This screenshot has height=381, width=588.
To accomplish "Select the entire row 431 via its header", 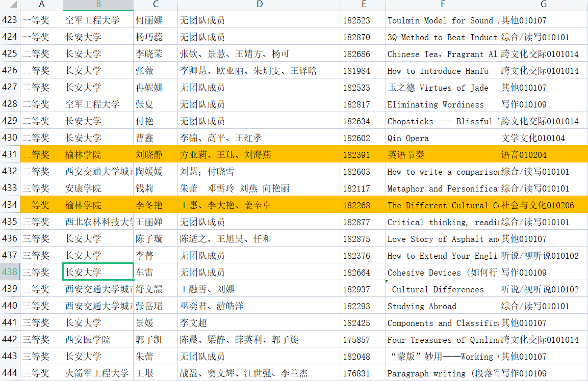I will (10, 155).
